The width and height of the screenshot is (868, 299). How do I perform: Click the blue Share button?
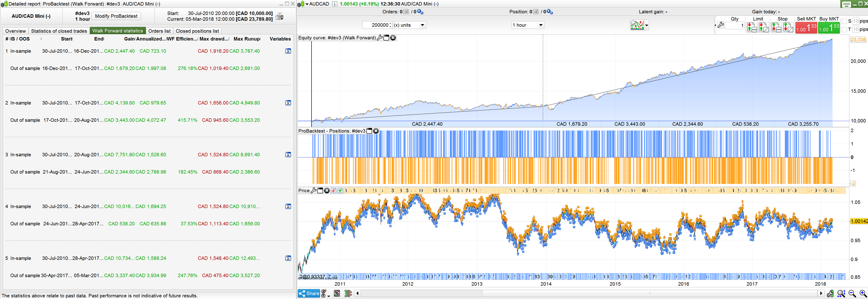click(x=309, y=294)
